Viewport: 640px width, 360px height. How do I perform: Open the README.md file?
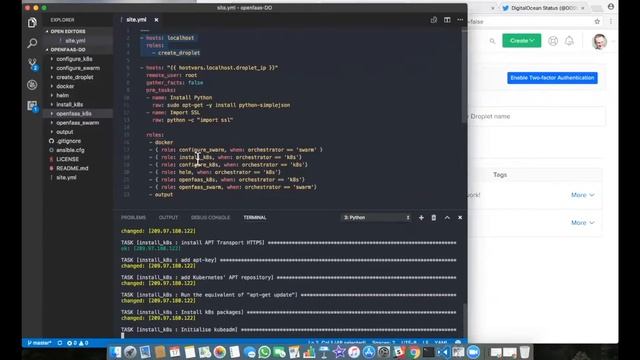(72, 168)
